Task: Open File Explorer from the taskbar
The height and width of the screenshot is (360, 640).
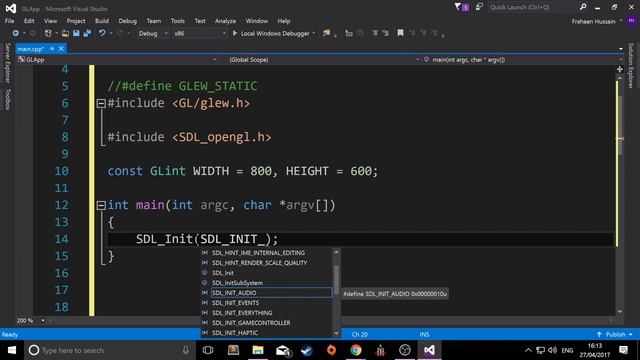Action: point(258,350)
